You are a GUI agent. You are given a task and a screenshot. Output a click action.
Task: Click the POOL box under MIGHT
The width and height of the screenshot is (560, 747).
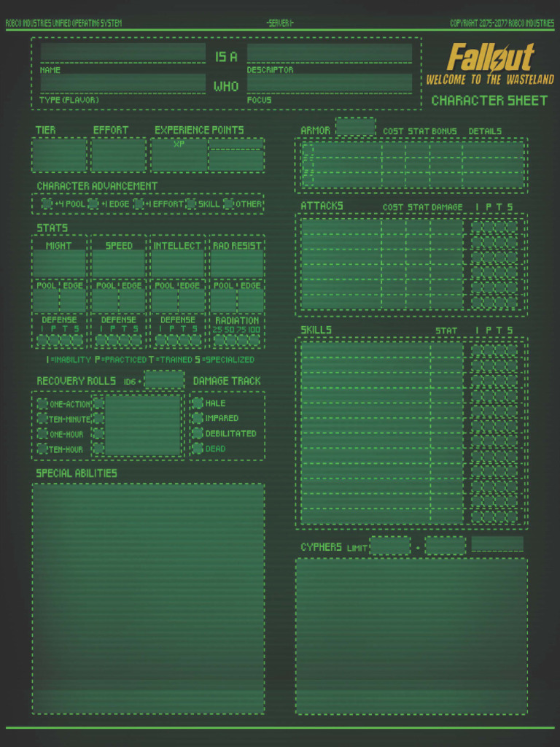[x=46, y=301]
